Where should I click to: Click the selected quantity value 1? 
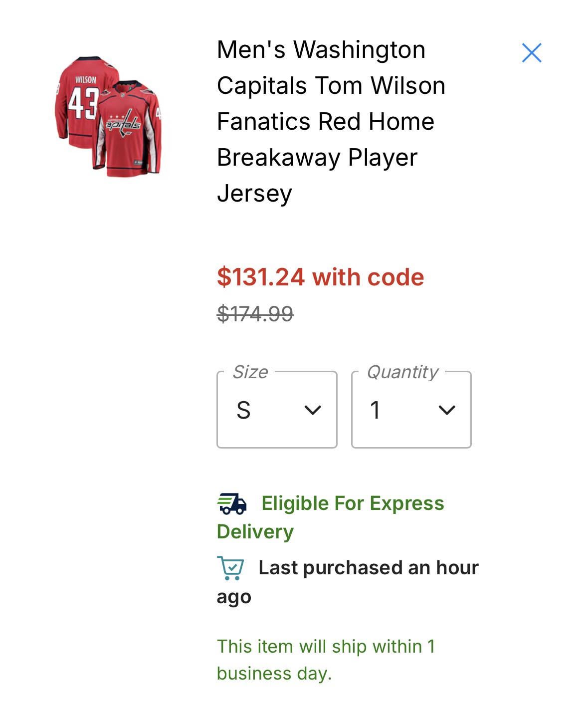pyautogui.click(x=375, y=410)
